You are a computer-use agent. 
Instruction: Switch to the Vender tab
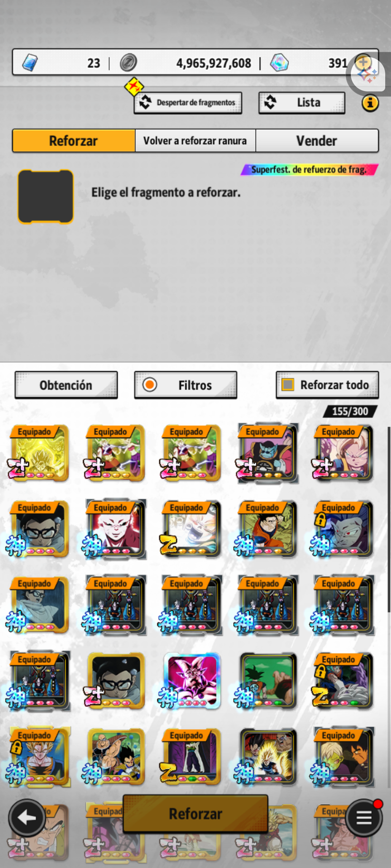(317, 141)
